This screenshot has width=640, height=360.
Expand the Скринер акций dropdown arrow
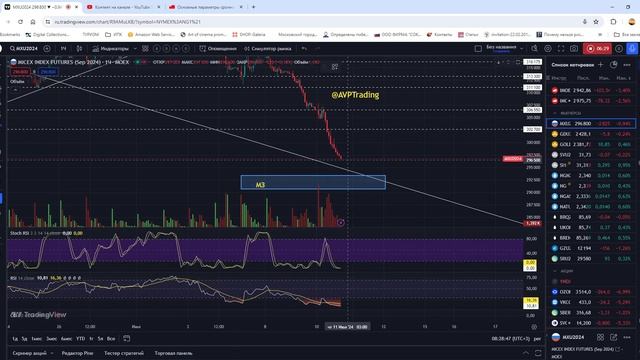[52, 353]
